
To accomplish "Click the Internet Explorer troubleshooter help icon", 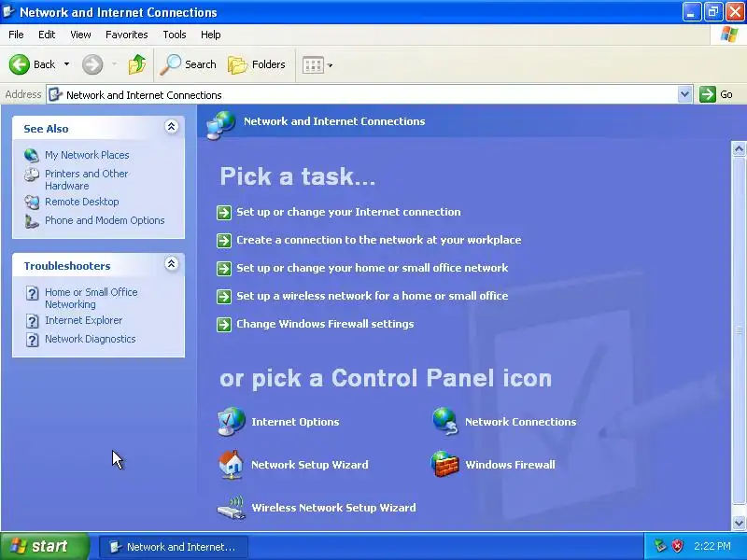I will (x=32, y=321).
